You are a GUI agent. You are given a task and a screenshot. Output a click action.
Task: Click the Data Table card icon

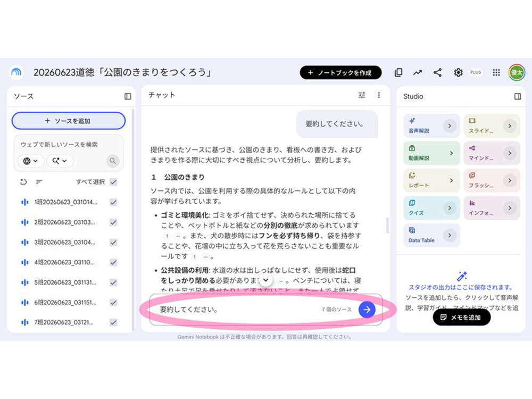[x=412, y=230]
